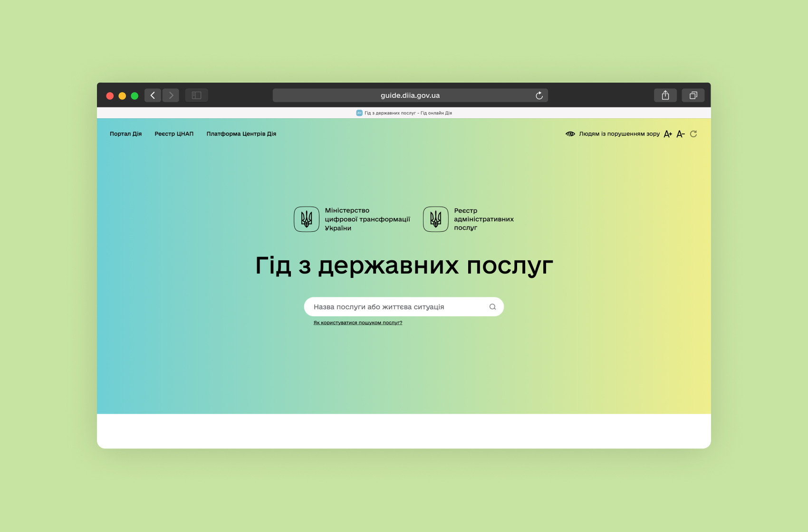Click the 'Реєстр адміністративних послуг' trident logo

(x=436, y=219)
